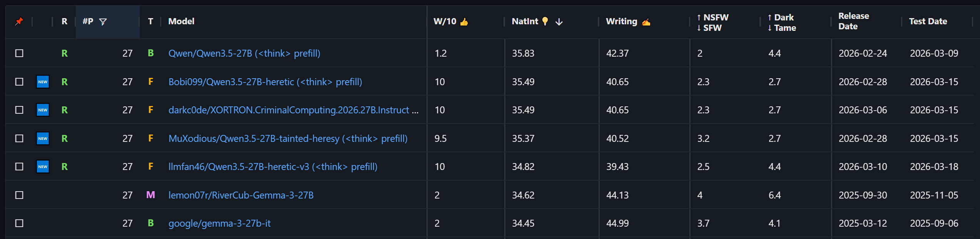Check the google/gemma-3-27b-it row checkbox

click(x=19, y=223)
